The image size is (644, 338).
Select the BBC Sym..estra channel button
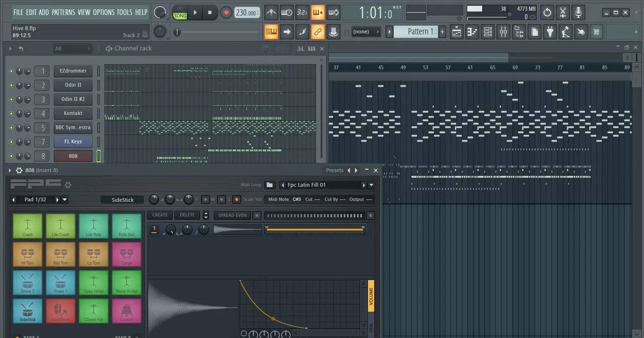point(73,128)
